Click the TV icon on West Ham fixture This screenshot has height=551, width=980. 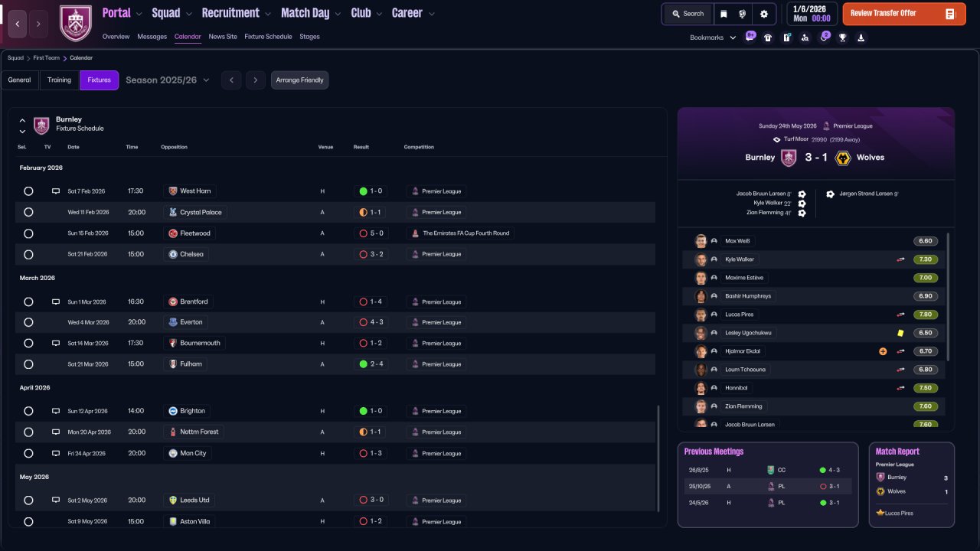(55, 191)
